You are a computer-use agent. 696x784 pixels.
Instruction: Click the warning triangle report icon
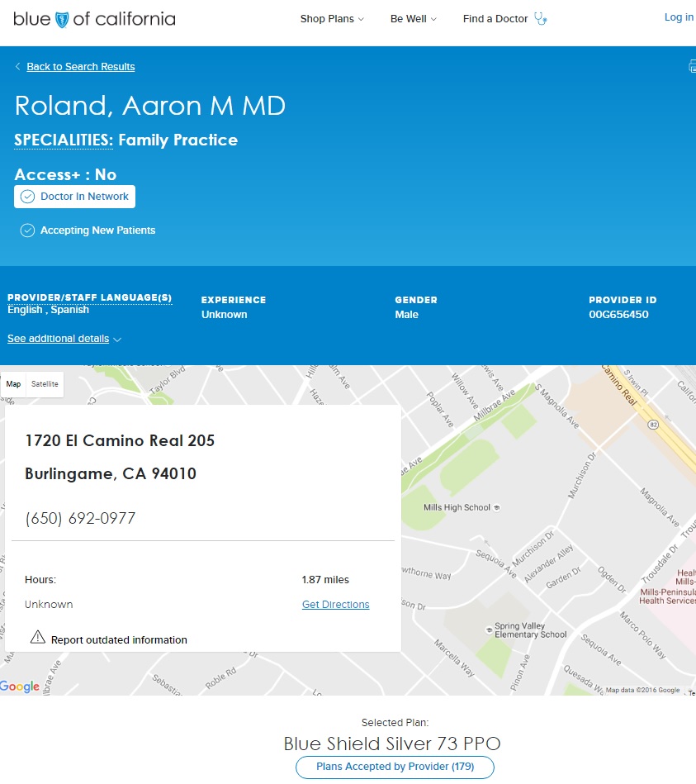[x=37, y=637]
